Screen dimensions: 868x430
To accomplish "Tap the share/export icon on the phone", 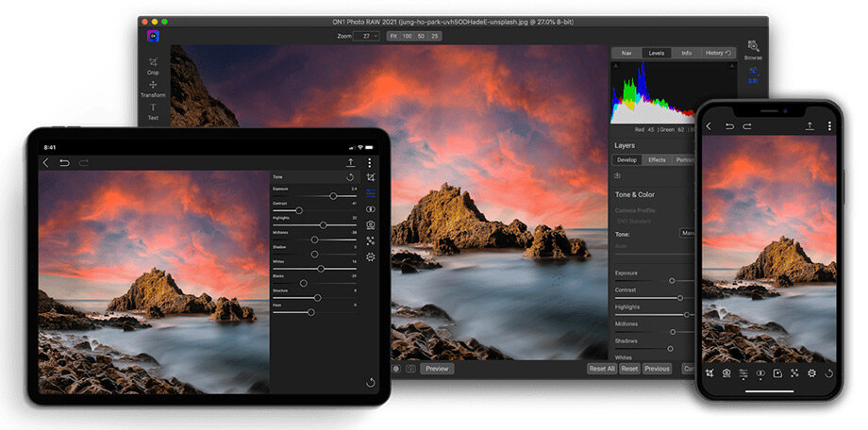I will pos(810,126).
